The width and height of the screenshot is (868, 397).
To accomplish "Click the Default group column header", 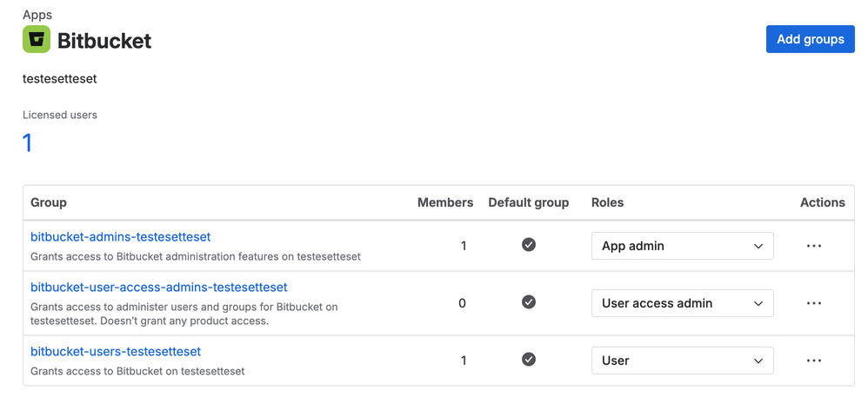I will point(528,202).
